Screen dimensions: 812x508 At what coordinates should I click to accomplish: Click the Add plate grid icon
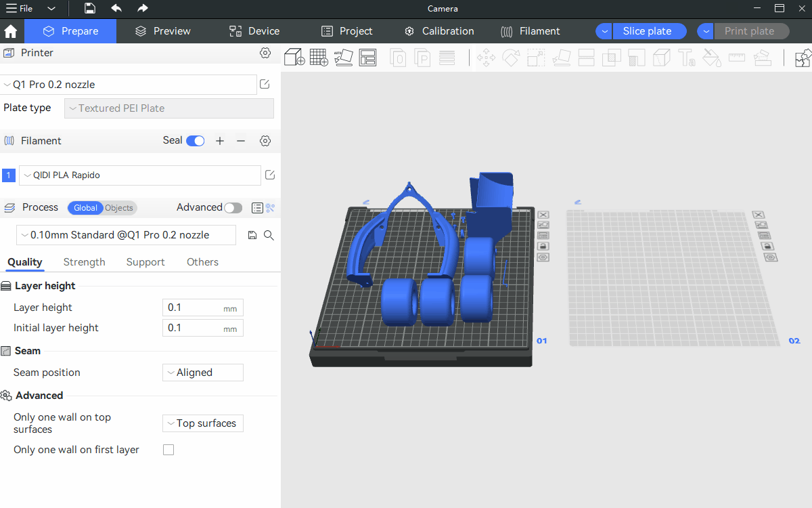(x=319, y=58)
